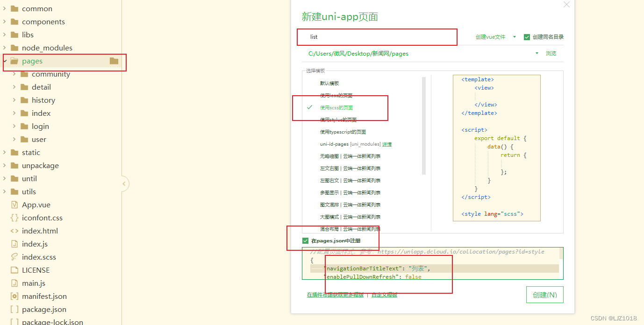Open the 自定义模板 link
Screen dimensions: 644x325
point(384,295)
